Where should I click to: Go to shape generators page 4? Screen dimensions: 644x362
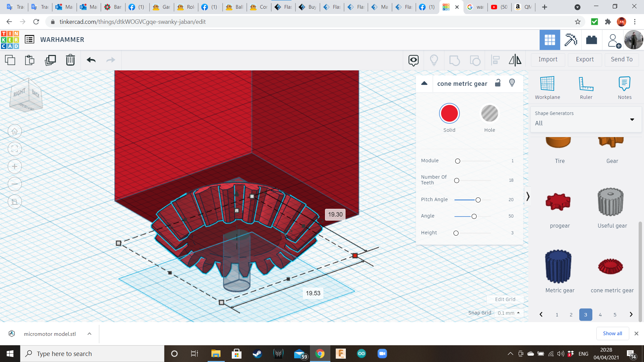[x=600, y=315]
